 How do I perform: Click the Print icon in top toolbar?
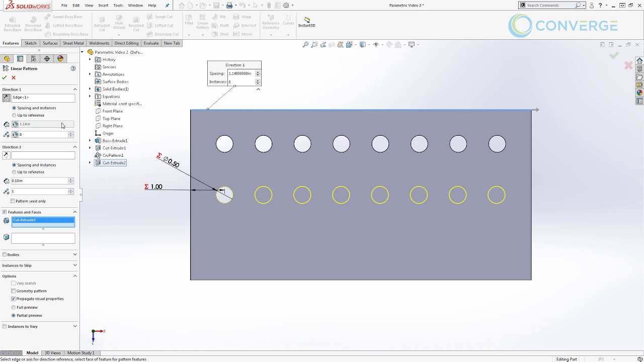229,5
